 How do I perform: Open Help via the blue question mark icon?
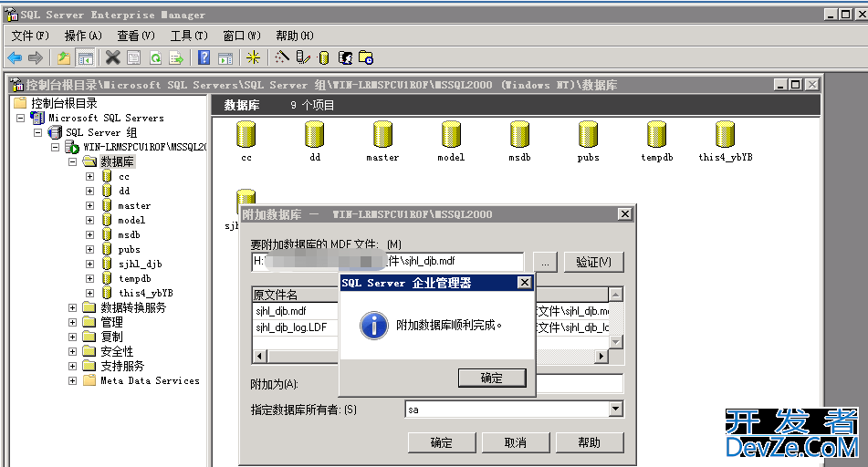[204, 57]
